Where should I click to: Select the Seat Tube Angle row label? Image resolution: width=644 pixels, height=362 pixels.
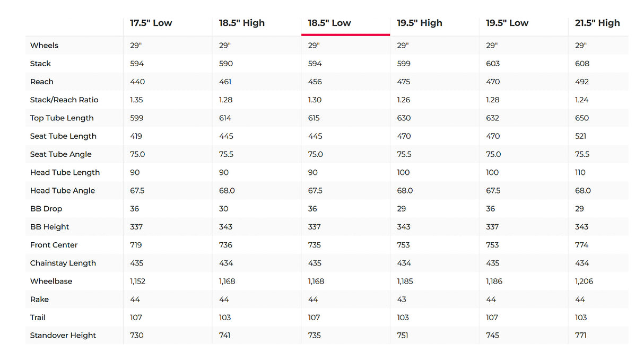(x=60, y=154)
